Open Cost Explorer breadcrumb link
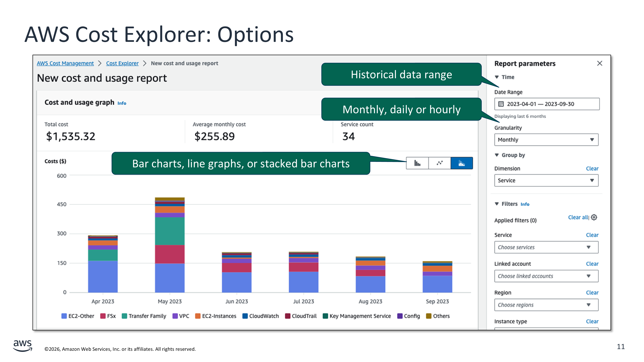This screenshot has width=644, height=362. [x=122, y=63]
